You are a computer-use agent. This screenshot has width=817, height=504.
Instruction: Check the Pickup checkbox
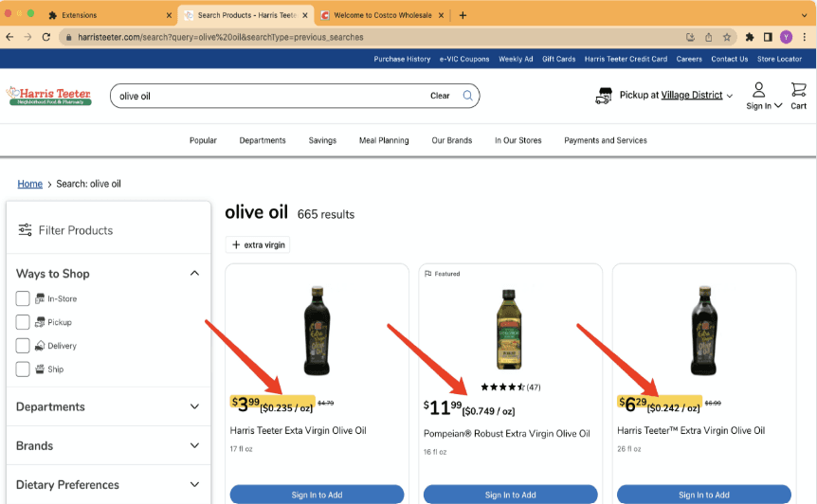[23, 322]
